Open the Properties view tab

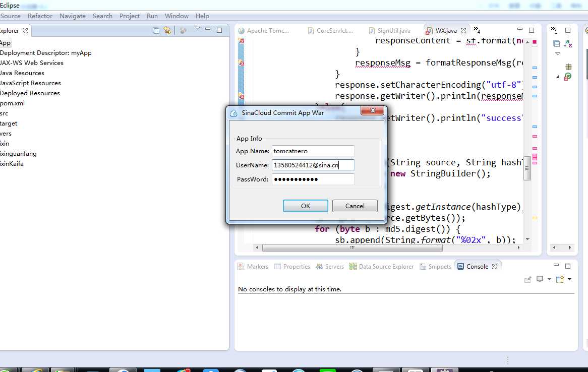coord(292,267)
